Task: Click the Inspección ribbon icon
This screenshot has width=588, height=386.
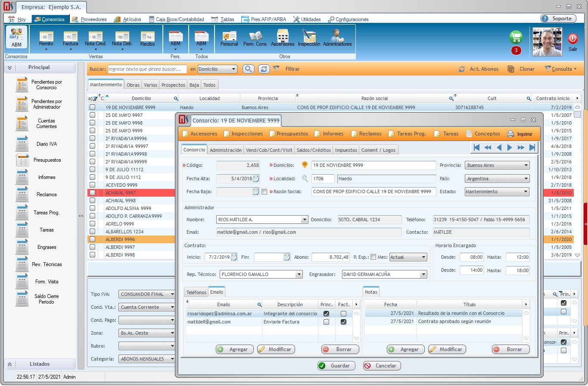Action: (x=309, y=37)
